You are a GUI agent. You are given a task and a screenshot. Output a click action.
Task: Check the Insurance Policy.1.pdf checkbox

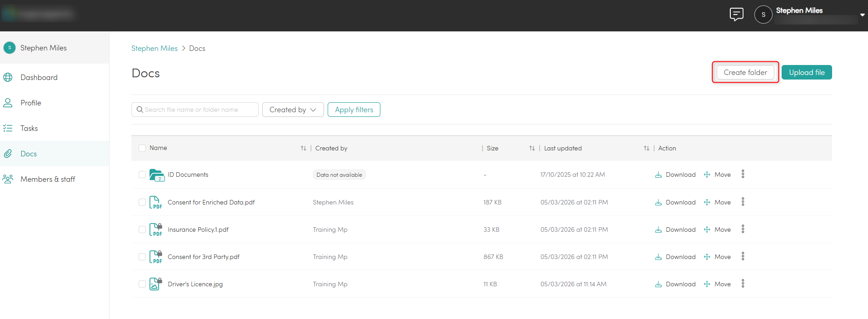tap(142, 229)
